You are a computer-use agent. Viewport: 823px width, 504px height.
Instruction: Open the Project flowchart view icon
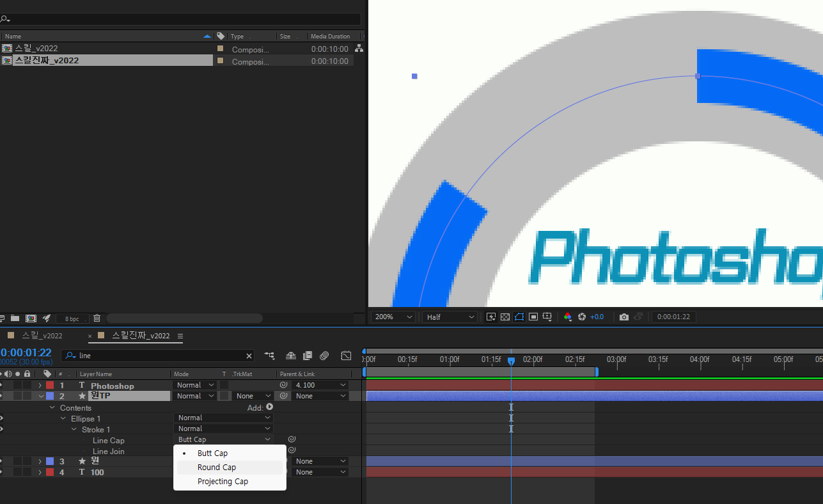(x=359, y=49)
